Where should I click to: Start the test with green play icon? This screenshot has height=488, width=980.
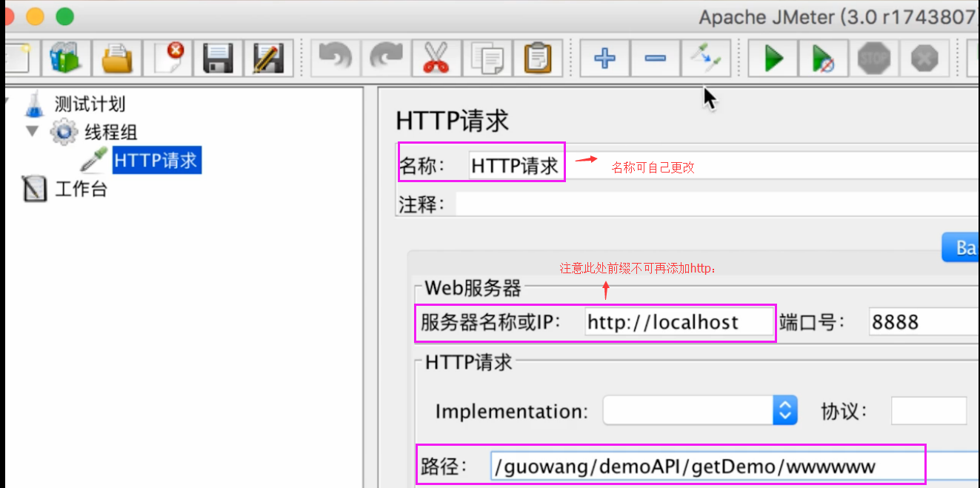[x=773, y=57]
